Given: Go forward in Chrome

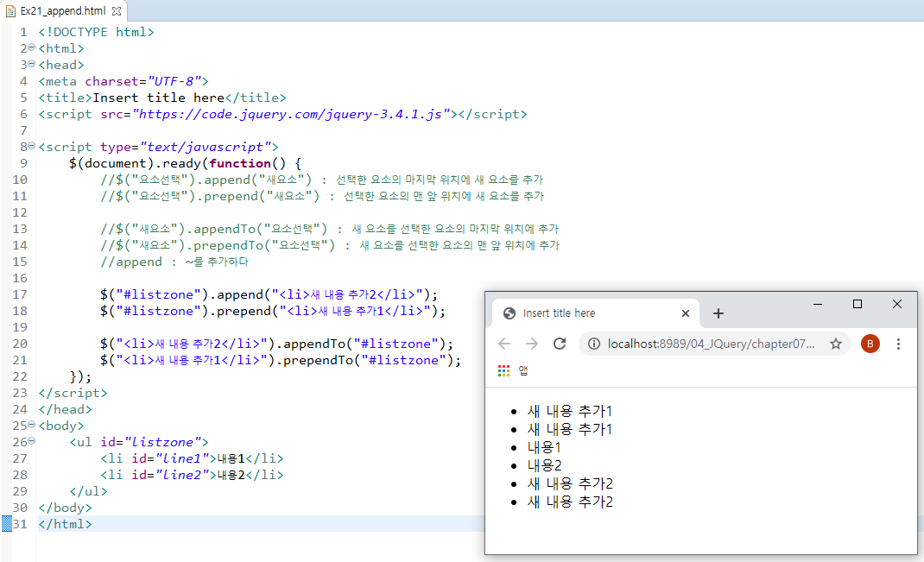Looking at the screenshot, I should [532, 344].
